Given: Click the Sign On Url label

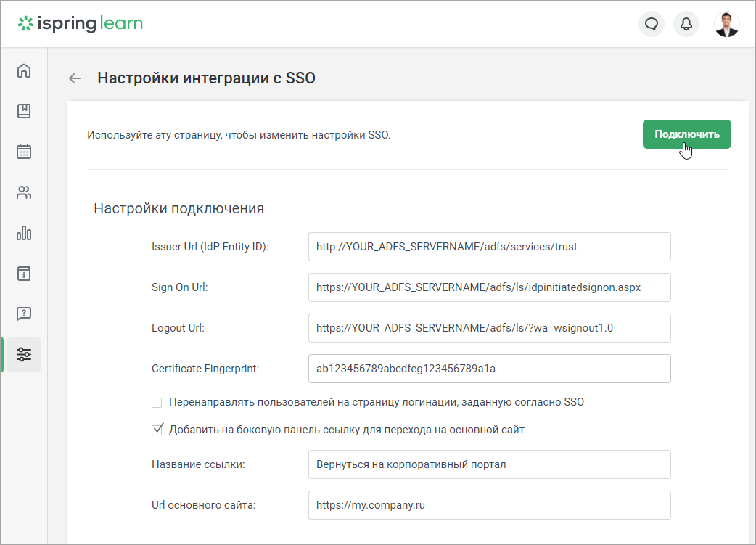Looking at the screenshot, I should click(180, 287).
